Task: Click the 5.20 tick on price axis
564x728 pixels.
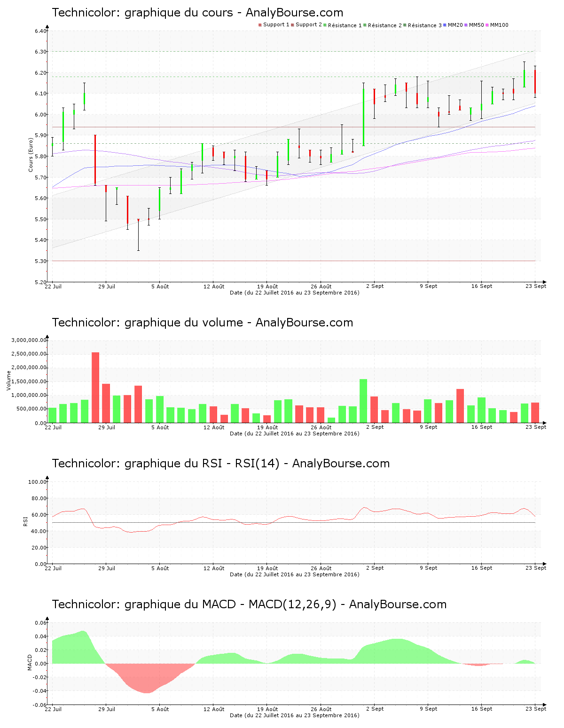Action: pos(41,282)
